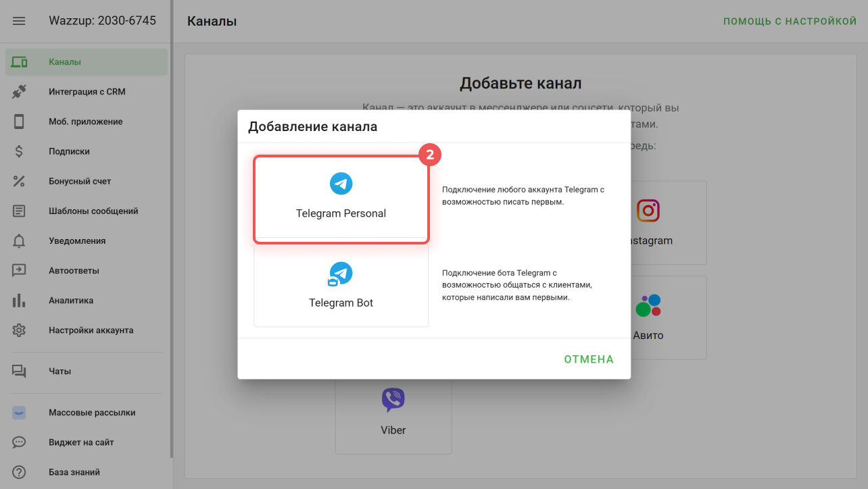Go to Шаблоны сообщений menu item
This screenshot has height=489, width=868.
93,211
